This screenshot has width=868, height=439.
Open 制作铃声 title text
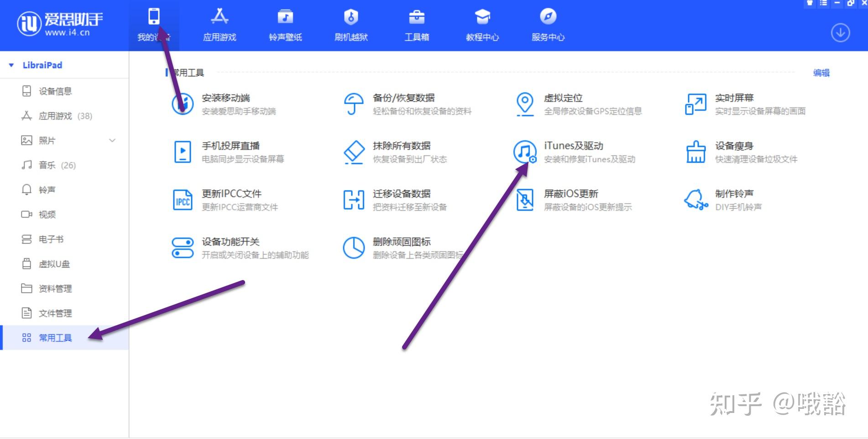click(x=734, y=194)
